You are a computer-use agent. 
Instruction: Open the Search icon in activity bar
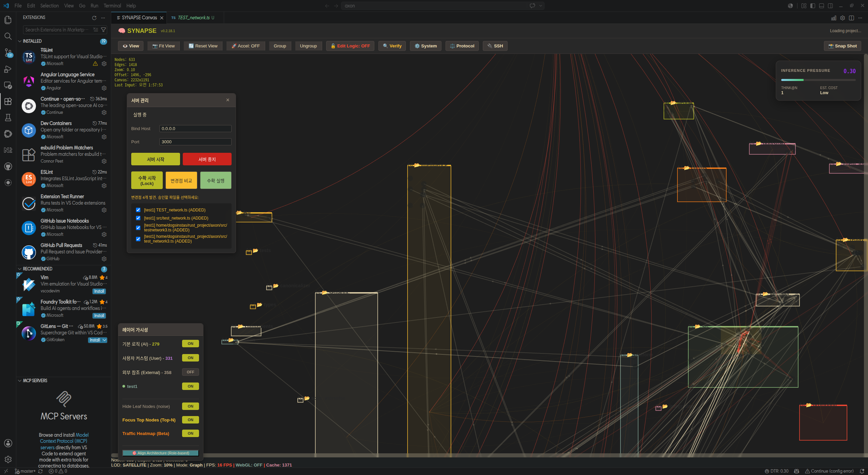tap(8, 36)
